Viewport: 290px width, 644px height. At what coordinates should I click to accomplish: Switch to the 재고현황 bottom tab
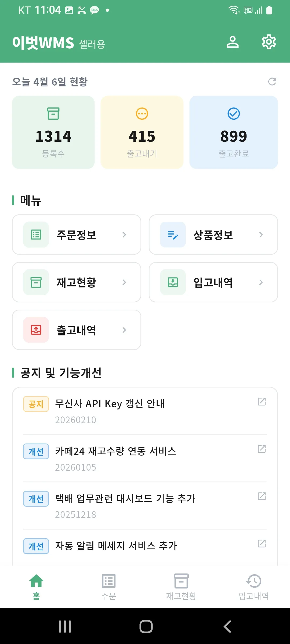pos(181,587)
